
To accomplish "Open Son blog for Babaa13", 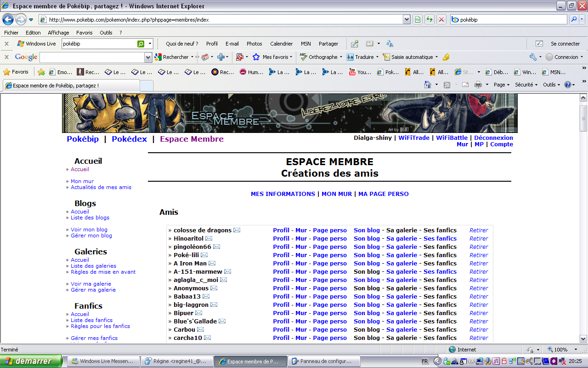I will pos(367,296).
